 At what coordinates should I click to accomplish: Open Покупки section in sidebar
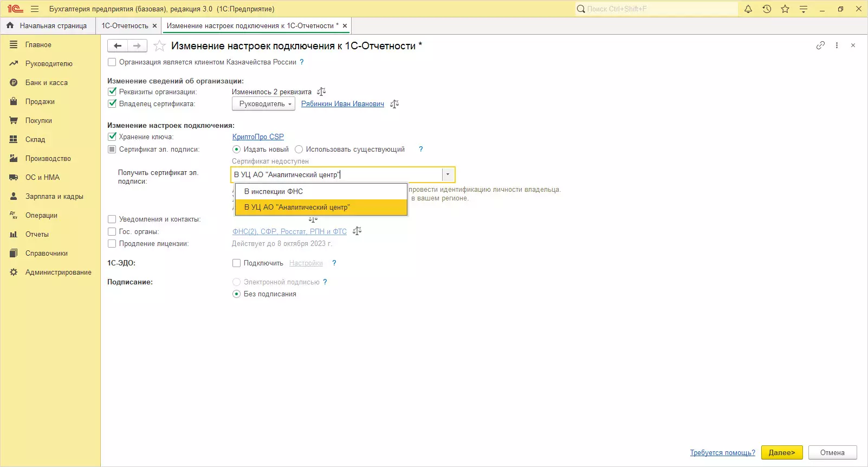[x=50, y=121]
